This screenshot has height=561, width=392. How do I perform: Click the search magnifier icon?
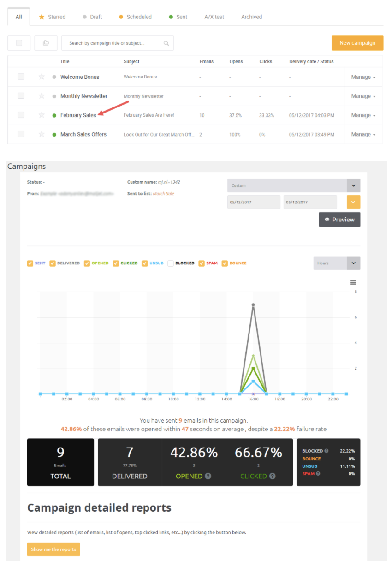pos(166,43)
